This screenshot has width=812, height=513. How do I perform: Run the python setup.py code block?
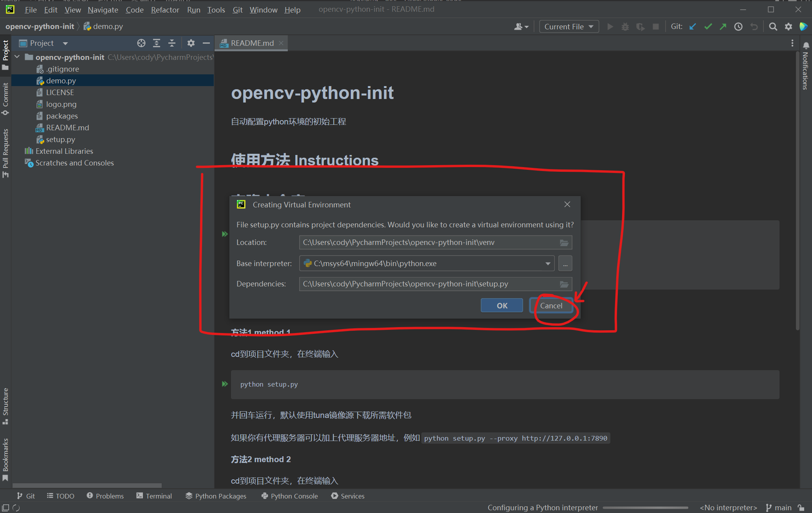coord(225,384)
